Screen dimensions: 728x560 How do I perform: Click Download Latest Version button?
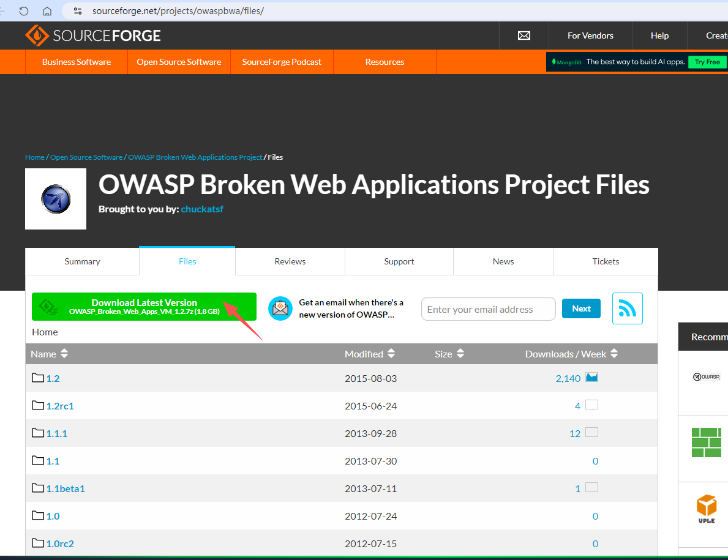[144, 307]
